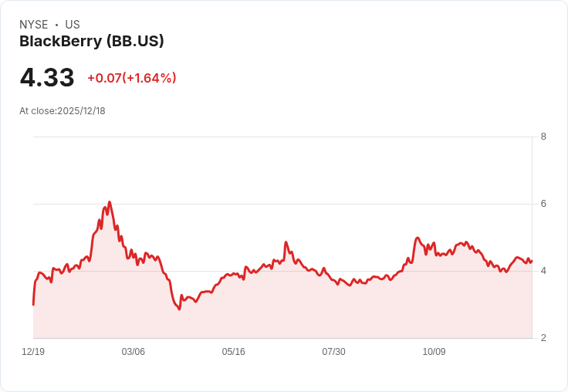
Task: Click the 07/30 x-axis date label
Action: pos(333,352)
